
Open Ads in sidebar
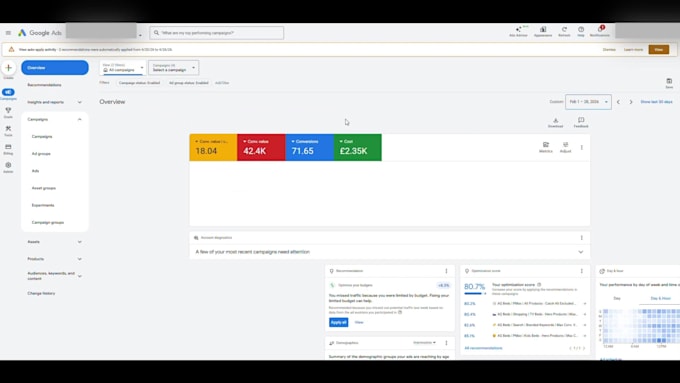[x=36, y=171]
